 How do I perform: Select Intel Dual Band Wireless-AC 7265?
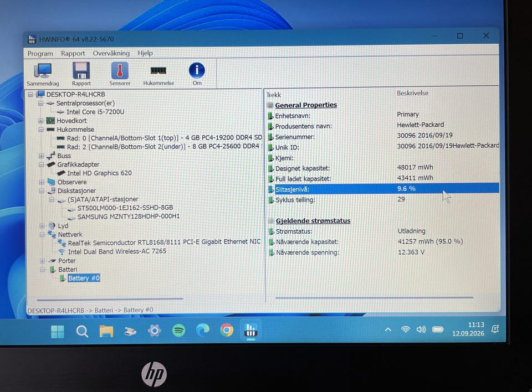click(x=117, y=251)
